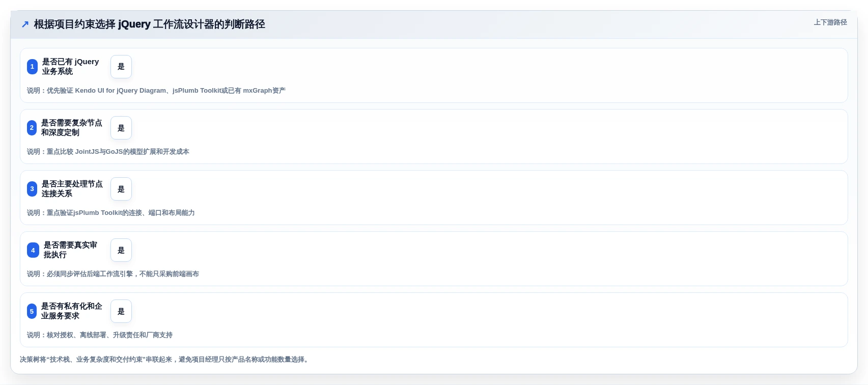Choose 是 for 是否已有 jQuery 业务系统
868x385 pixels.
121,67
